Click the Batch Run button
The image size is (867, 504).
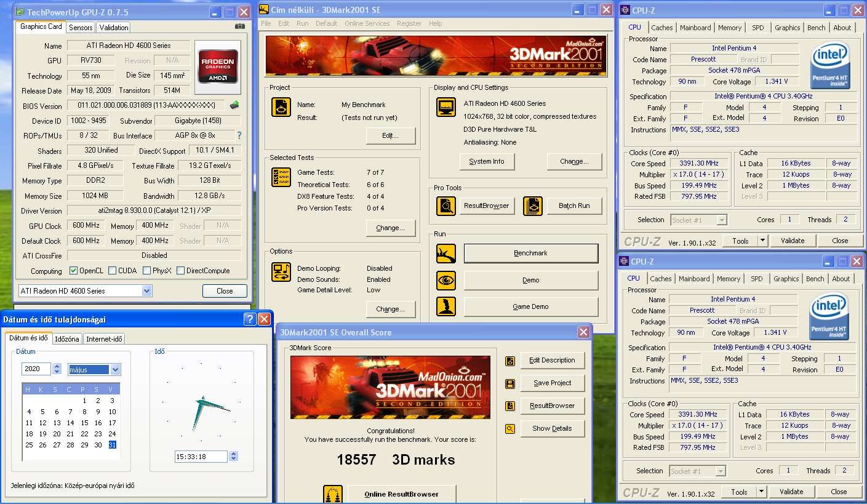[x=574, y=206]
